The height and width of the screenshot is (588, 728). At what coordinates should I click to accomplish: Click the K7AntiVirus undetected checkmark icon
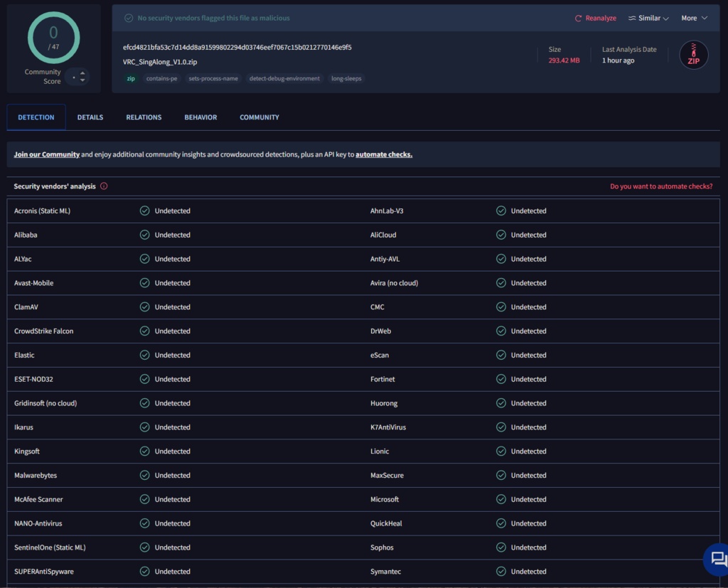pos(501,427)
